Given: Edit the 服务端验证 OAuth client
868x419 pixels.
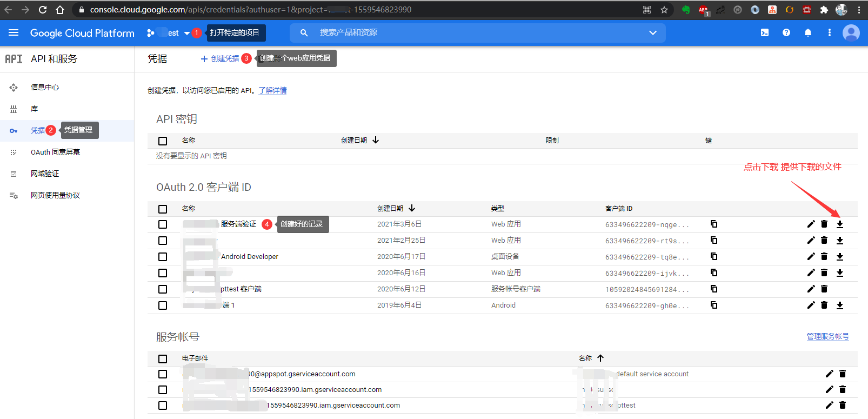Looking at the screenshot, I should pos(811,224).
